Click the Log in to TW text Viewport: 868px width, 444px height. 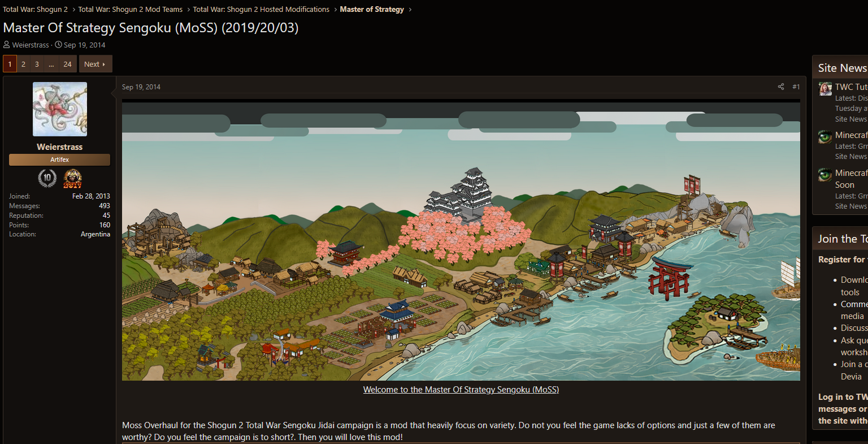843,397
